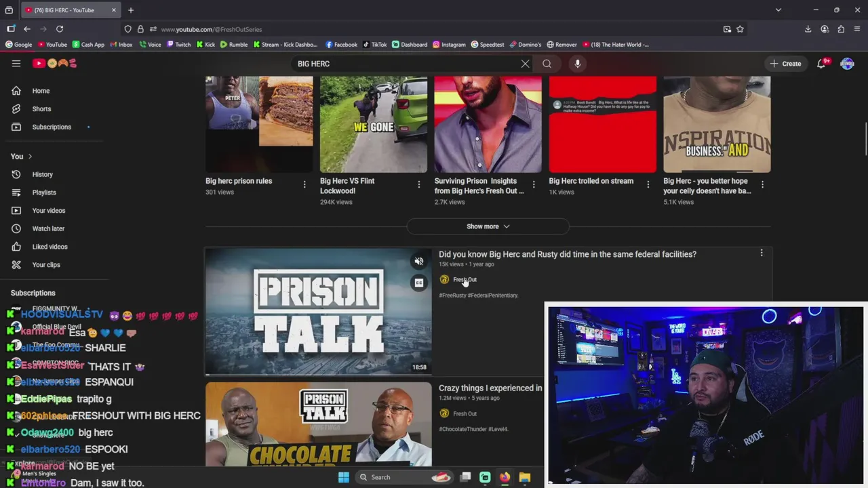The width and height of the screenshot is (868, 488).
Task: Click the browser Back arrow
Action: pos(26,29)
